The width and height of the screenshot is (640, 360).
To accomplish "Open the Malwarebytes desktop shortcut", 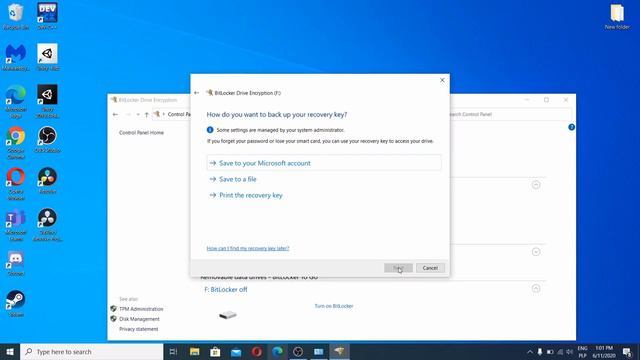I will [16, 57].
